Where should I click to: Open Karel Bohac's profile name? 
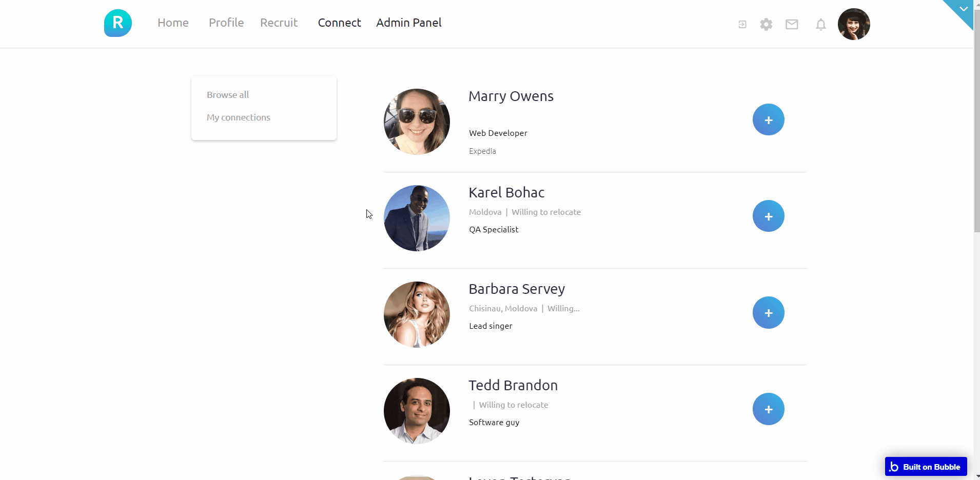506,193
